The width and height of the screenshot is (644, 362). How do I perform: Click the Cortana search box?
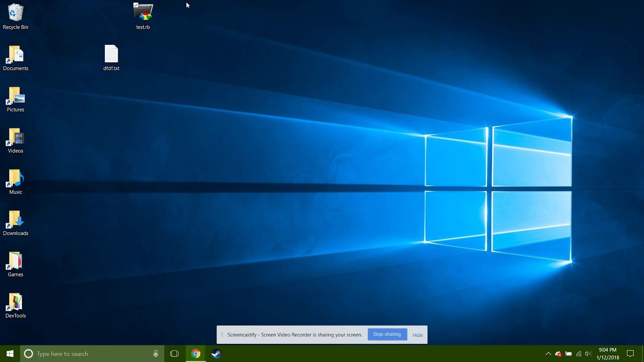tap(92, 353)
